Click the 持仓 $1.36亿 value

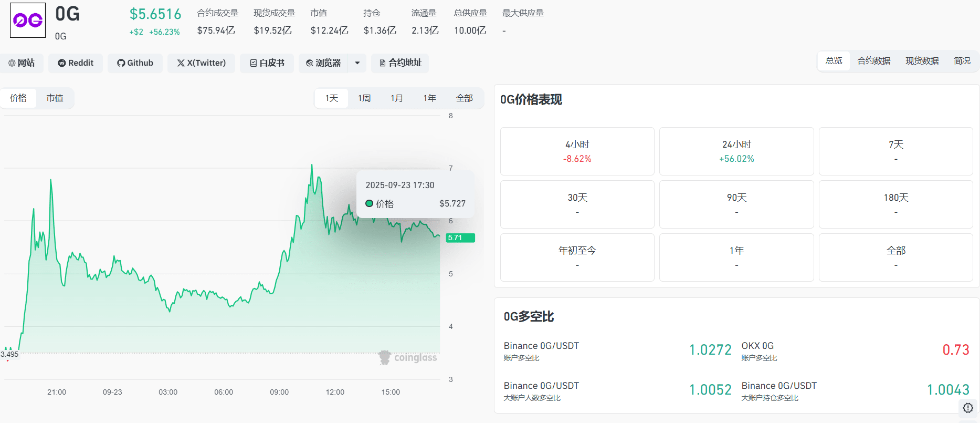pyautogui.click(x=380, y=30)
